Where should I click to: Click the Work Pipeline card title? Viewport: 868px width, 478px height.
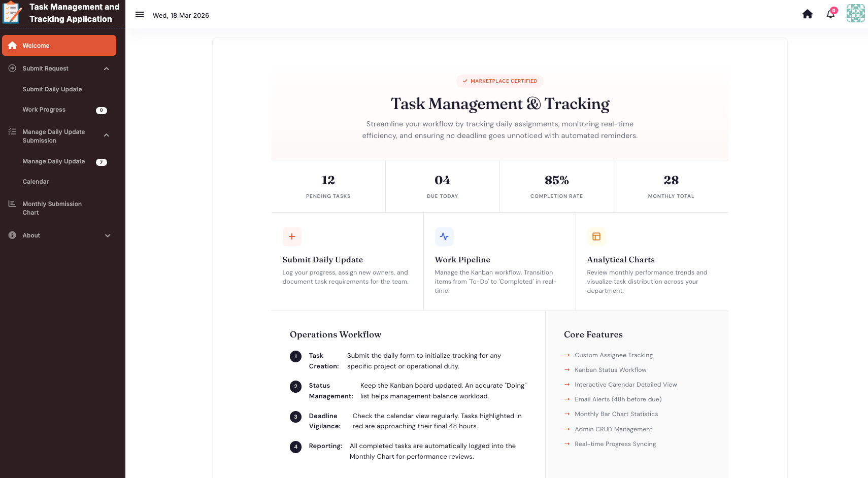point(462,260)
